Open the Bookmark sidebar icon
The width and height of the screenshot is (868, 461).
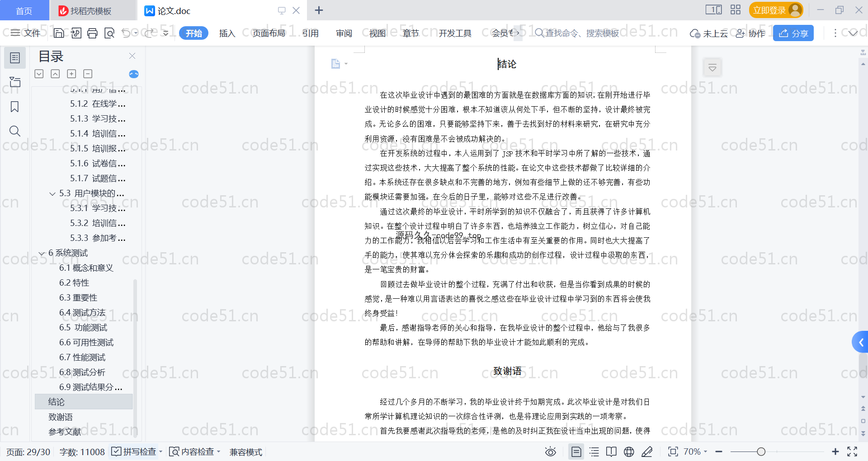pyautogui.click(x=15, y=107)
